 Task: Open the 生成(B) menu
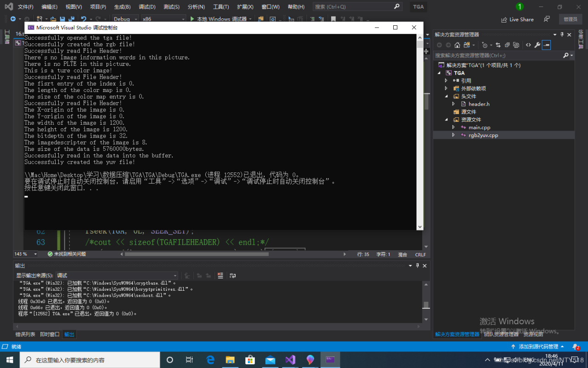click(x=122, y=7)
